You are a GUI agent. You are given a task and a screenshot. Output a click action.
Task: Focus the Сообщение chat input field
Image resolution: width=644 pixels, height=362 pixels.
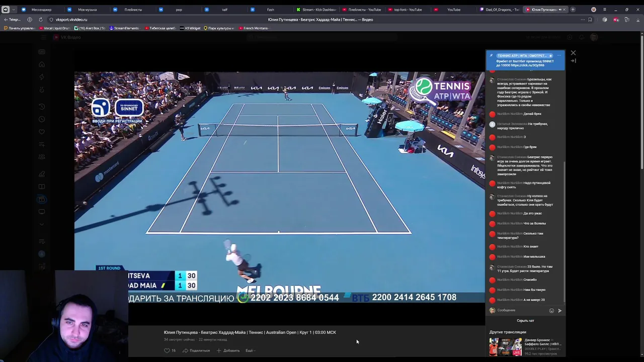pos(521,310)
